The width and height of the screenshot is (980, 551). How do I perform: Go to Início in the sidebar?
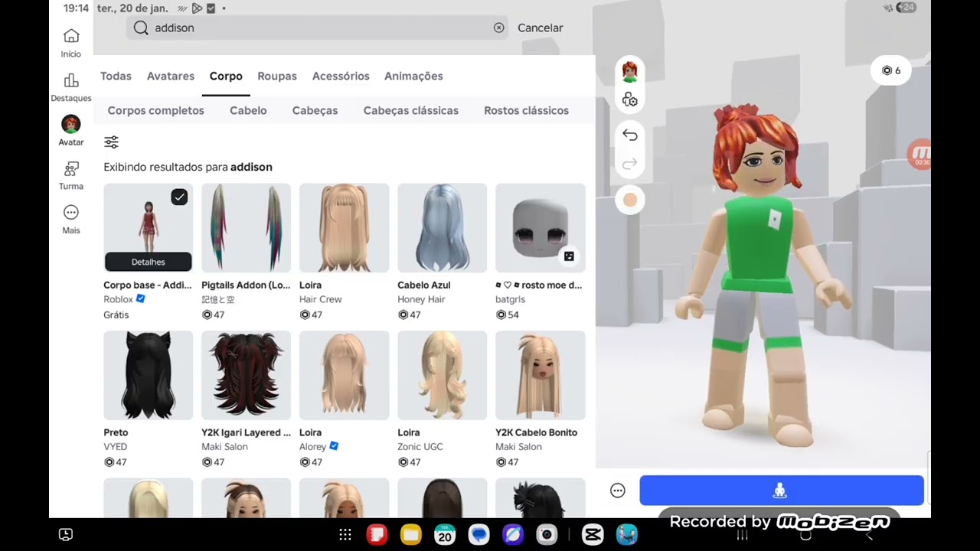point(71,43)
